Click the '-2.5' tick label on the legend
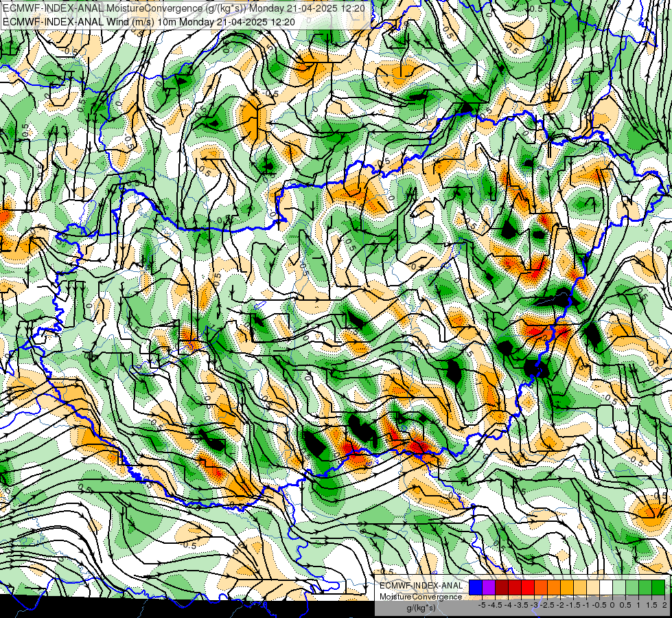Viewport: 672px width, 618px height. click(x=547, y=605)
